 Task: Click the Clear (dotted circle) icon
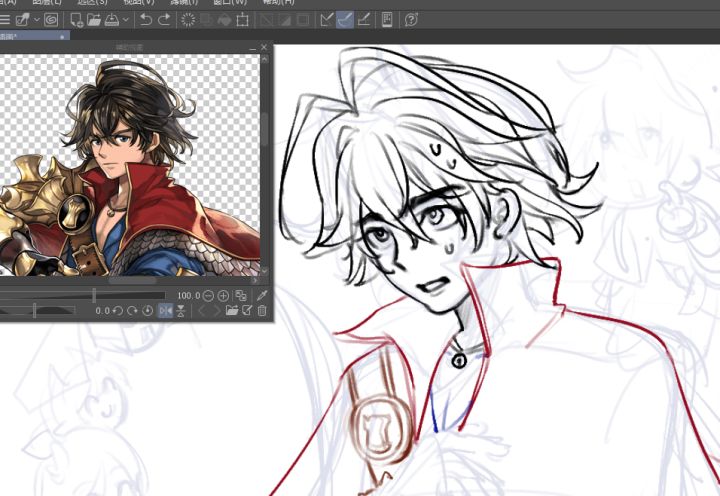pos(188,20)
